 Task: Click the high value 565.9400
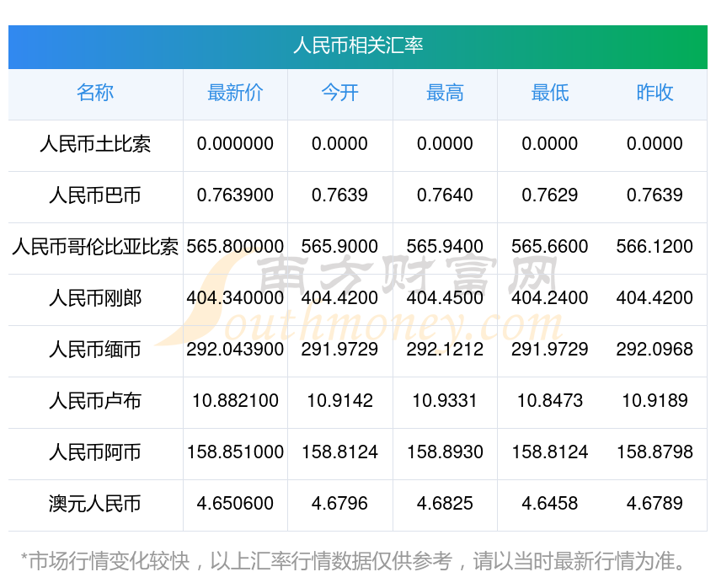click(445, 247)
